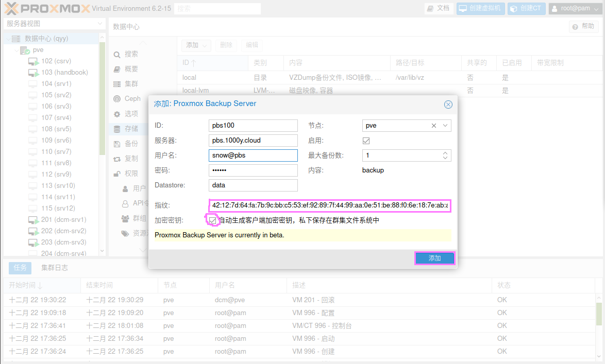Click the Fingerprint (指纹) field

tap(330, 205)
